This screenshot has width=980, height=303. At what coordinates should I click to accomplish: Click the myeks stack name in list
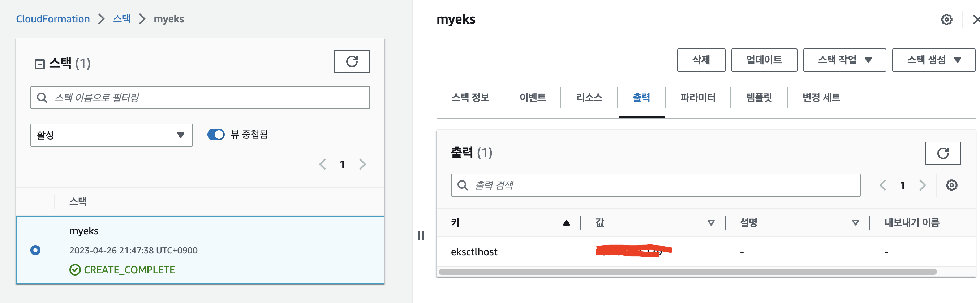[84, 231]
